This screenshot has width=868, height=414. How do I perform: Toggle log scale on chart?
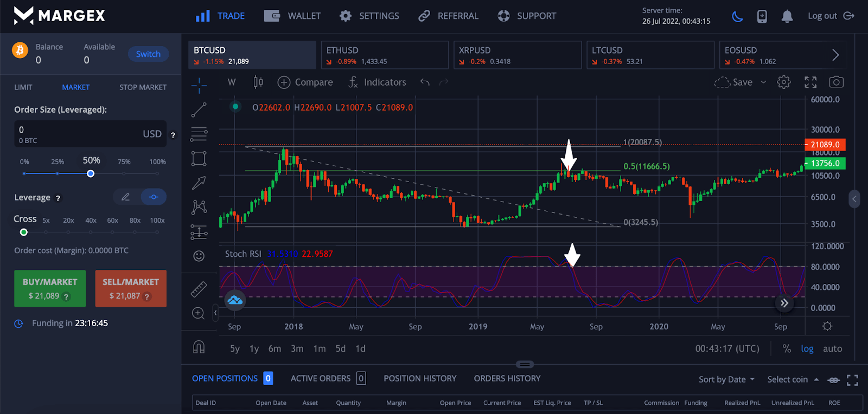pyautogui.click(x=807, y=349)
